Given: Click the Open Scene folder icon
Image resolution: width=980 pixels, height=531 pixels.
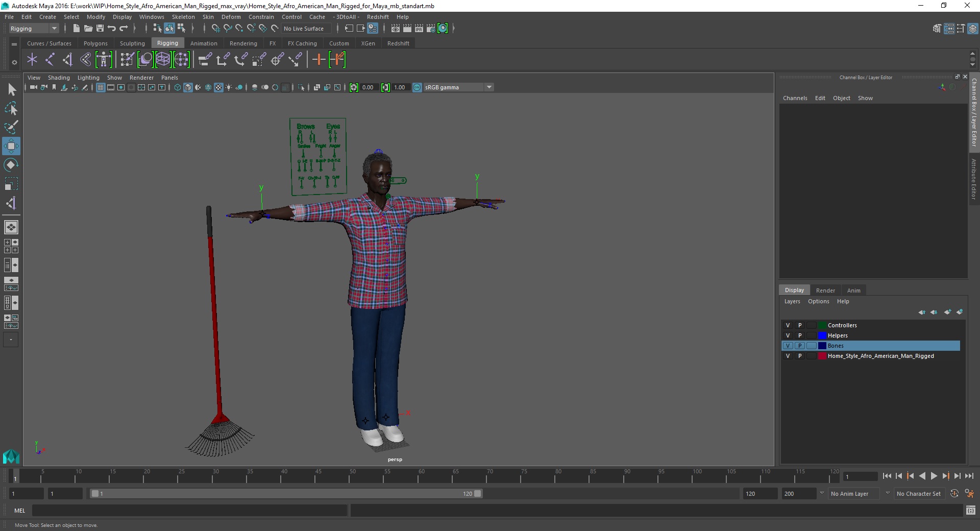Looking at the screenshot, I should coord(88,29).
